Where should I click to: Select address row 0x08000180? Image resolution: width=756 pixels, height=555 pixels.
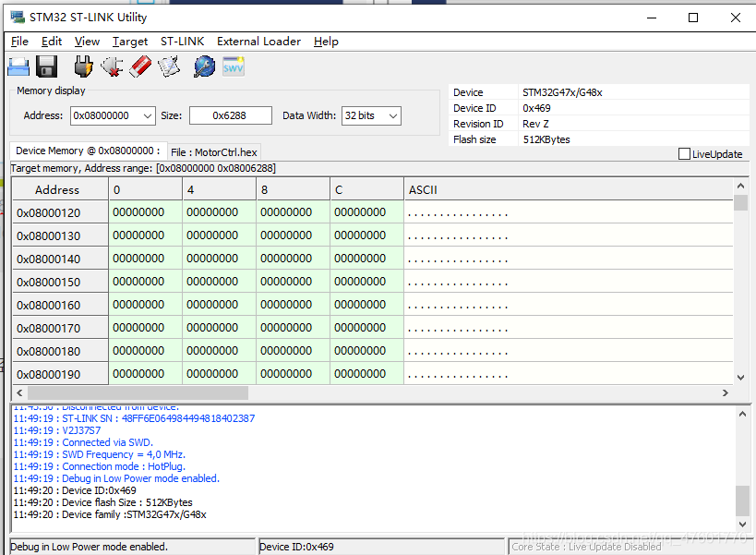click(60, 352)
